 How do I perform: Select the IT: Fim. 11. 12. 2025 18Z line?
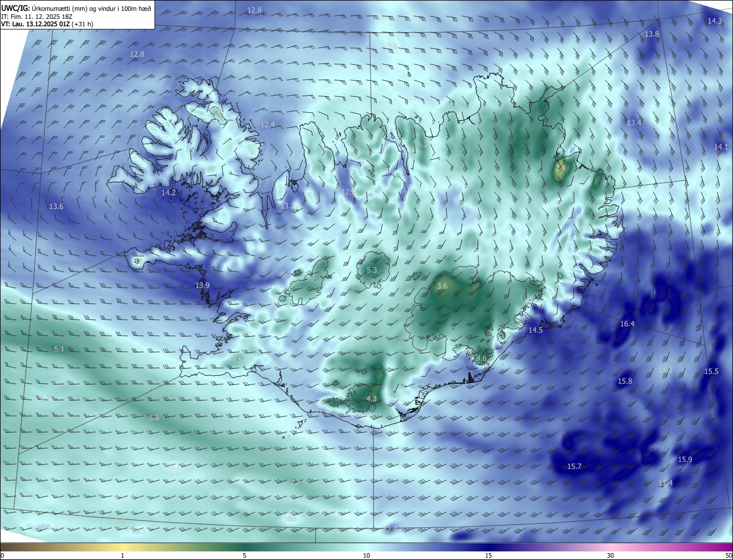click(37, 17)
